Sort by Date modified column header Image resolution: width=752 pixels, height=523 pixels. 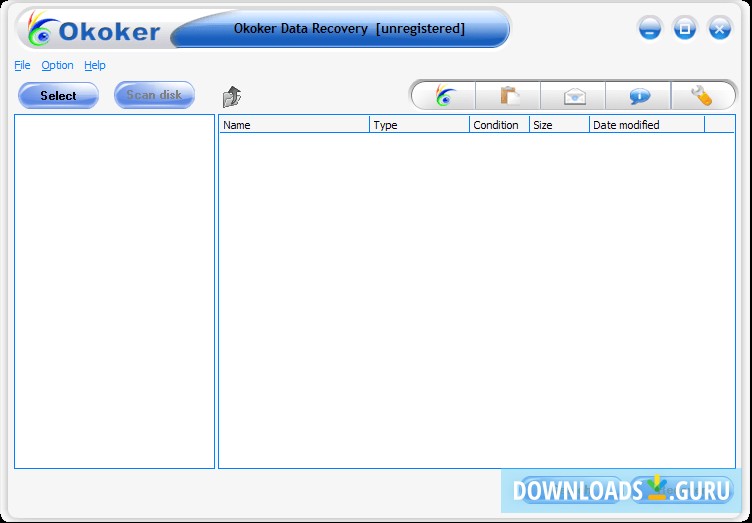647,125
